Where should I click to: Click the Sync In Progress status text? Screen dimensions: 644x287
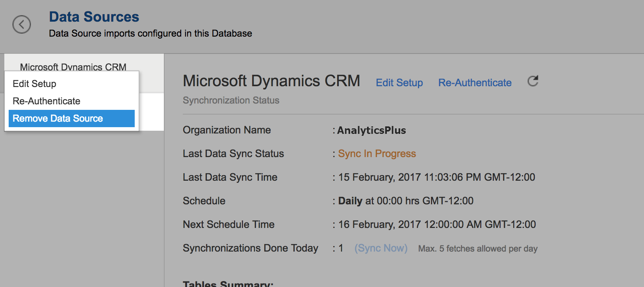(x=377, y=154)
